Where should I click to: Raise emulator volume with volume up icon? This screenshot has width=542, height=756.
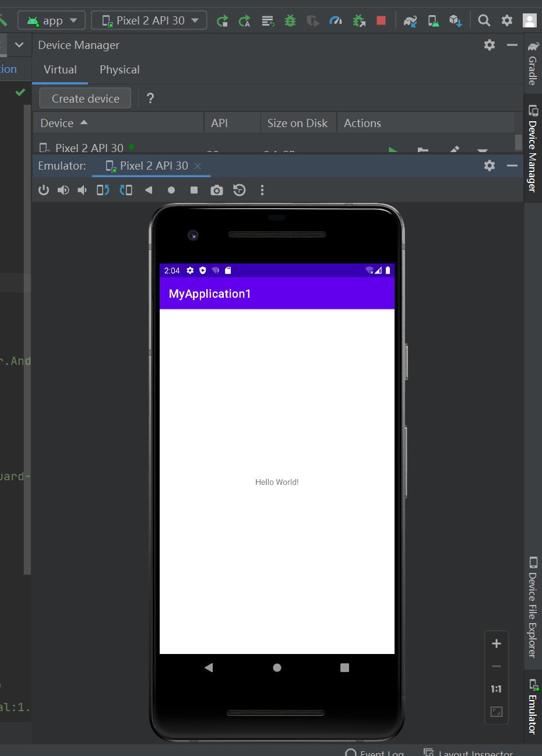pyautogui.click(x=64, y=190)
